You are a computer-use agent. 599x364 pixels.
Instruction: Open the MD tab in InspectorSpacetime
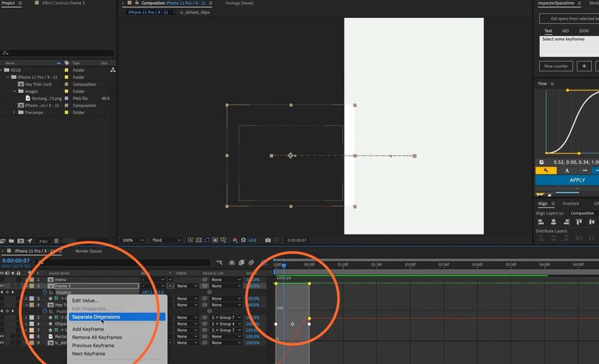point(565,31)
